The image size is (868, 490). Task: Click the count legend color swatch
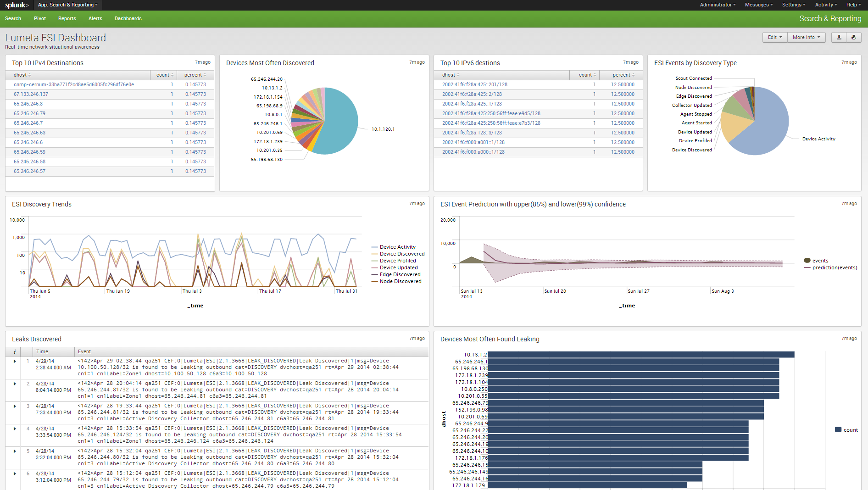pyautogui.click(x=838, y=430)
